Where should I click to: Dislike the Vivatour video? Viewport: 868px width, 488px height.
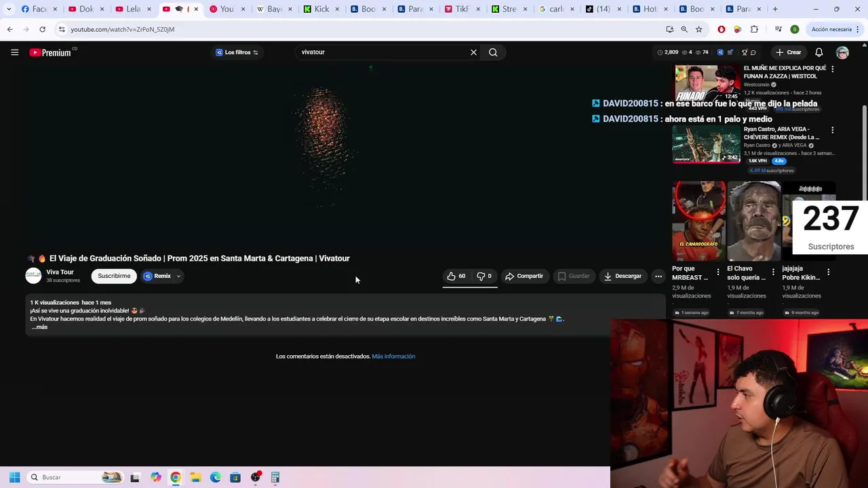click(x=484, y=276)
